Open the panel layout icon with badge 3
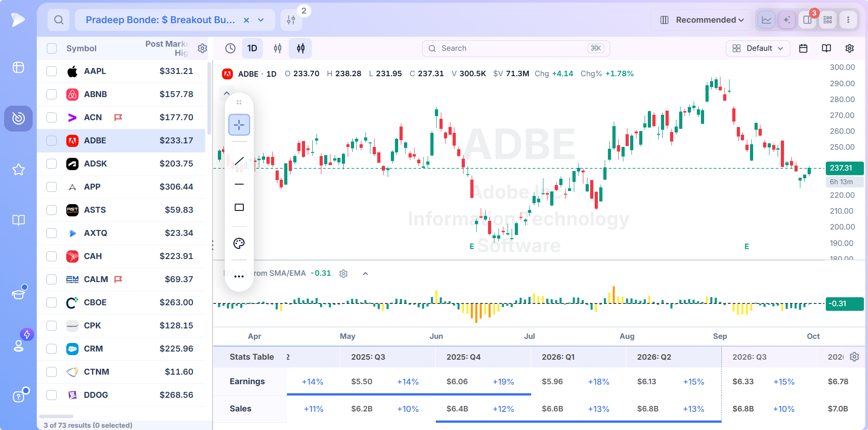 click(x=807, y=20)
